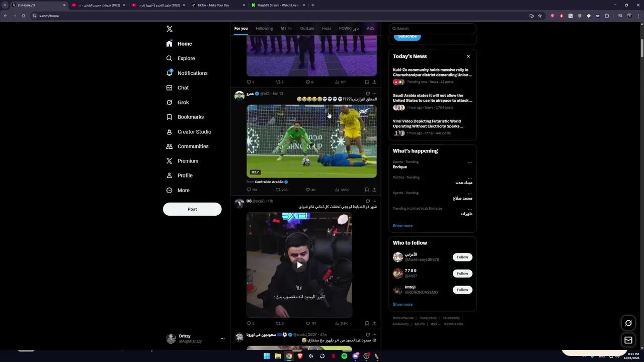This screenshot has width=644, height=362.
Task: Open Grok from the sidebar
Action: pos(178,102)
